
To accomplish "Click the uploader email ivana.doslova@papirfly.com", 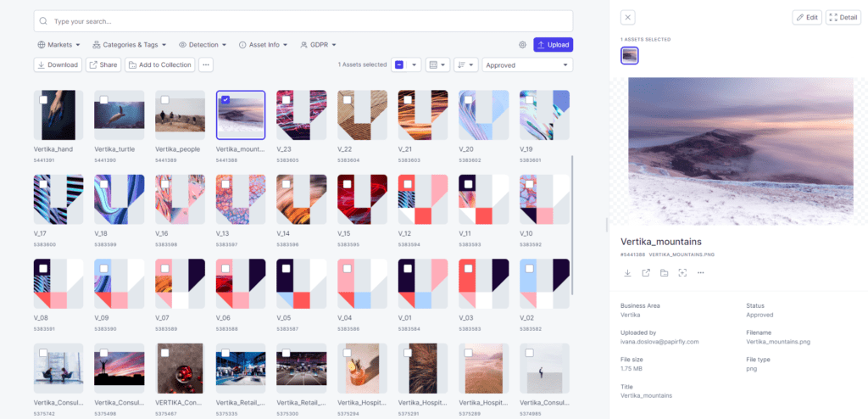I will click(x=659, y=342).
